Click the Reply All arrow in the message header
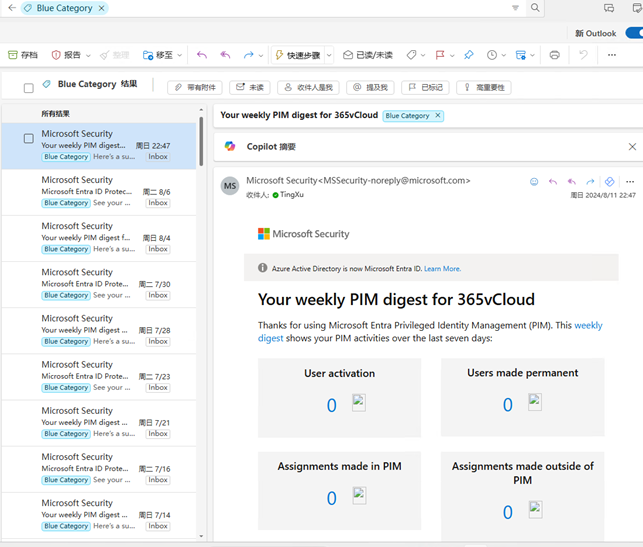 [x=572, y=182]
